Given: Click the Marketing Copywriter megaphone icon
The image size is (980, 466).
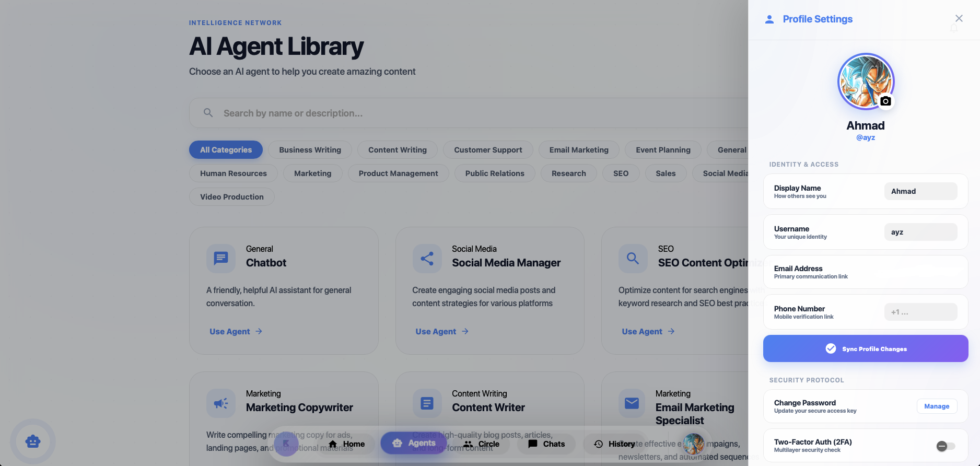Looking at the screenshot, I should 221,403.
